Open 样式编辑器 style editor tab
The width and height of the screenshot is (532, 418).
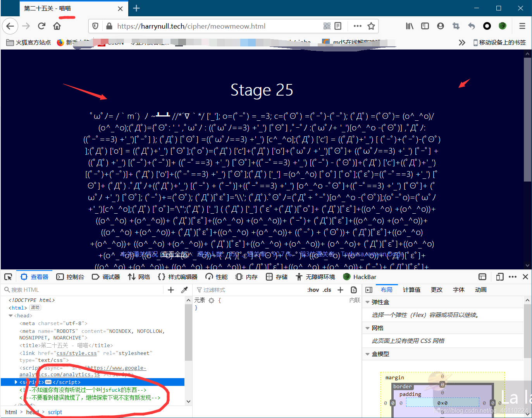coord(177,277)
